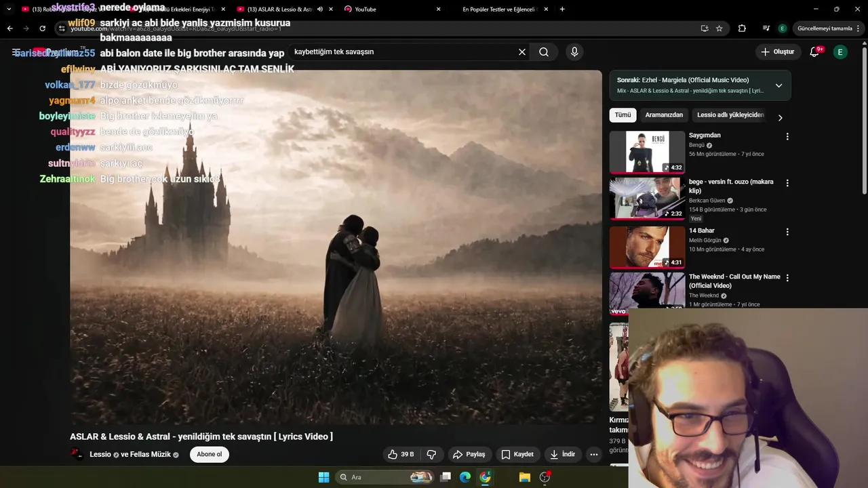
Task: Close the YouTube tab
Action: [438, 9]
